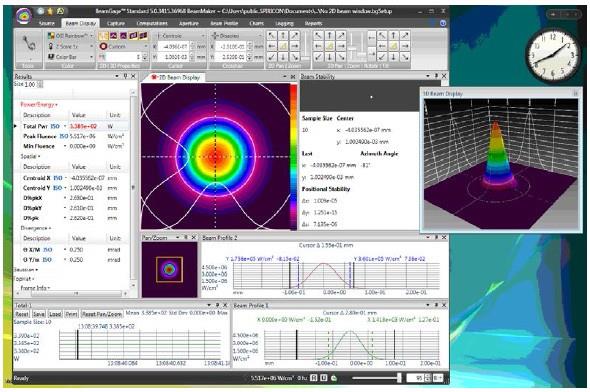Image resolution: width=590 pixels, height=392 pixels.
Task: Click the BeamGage application orb button
Action: (23, 17)
